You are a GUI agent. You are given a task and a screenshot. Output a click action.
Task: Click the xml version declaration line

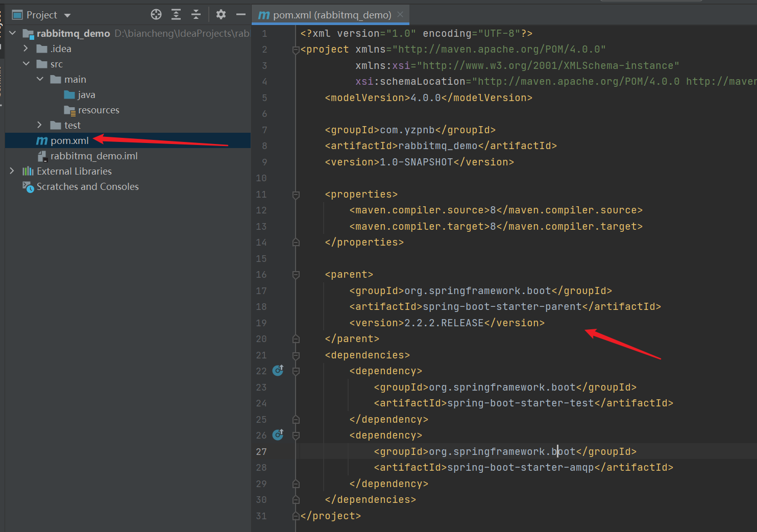(417, 33)
